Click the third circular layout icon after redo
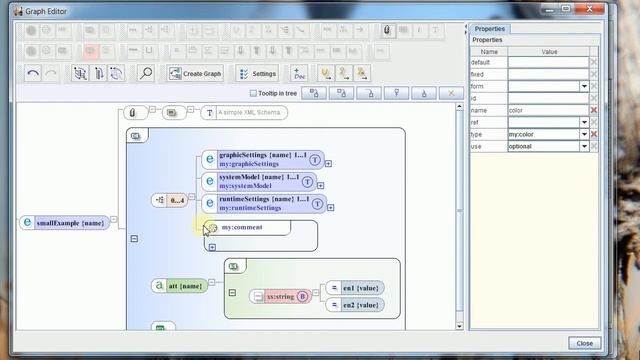Screen dimensions: 640x360 coord(116,73)
